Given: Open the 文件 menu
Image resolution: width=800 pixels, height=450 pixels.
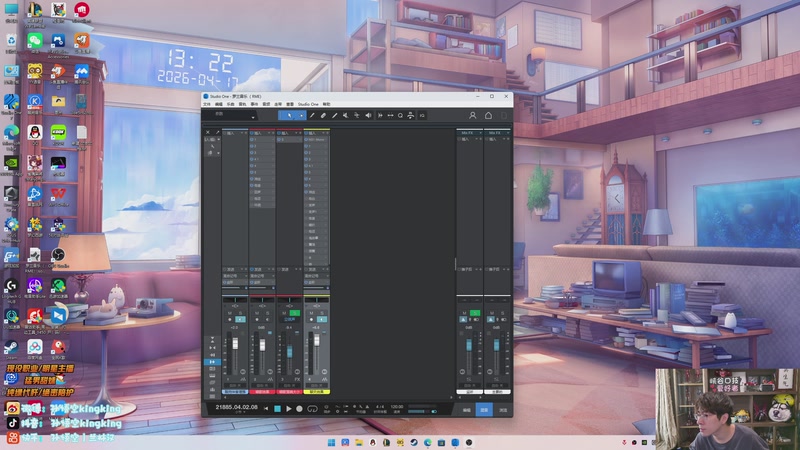Looking at the screenshot, I should pos(207,104).
